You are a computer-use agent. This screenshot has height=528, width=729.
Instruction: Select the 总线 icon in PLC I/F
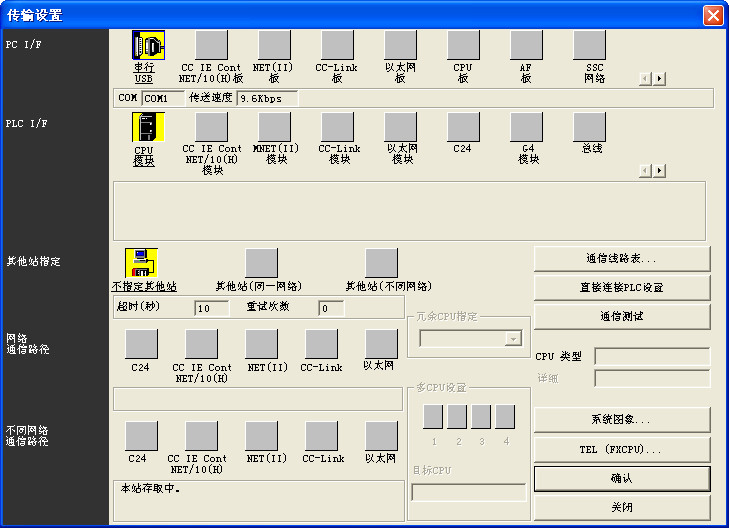589,127
